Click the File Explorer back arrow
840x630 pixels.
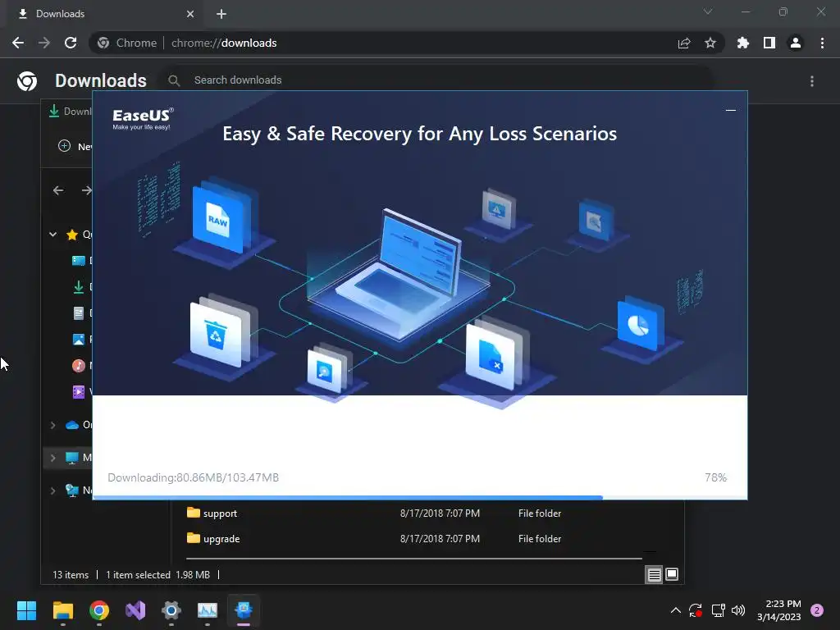[x=58, y=190]
